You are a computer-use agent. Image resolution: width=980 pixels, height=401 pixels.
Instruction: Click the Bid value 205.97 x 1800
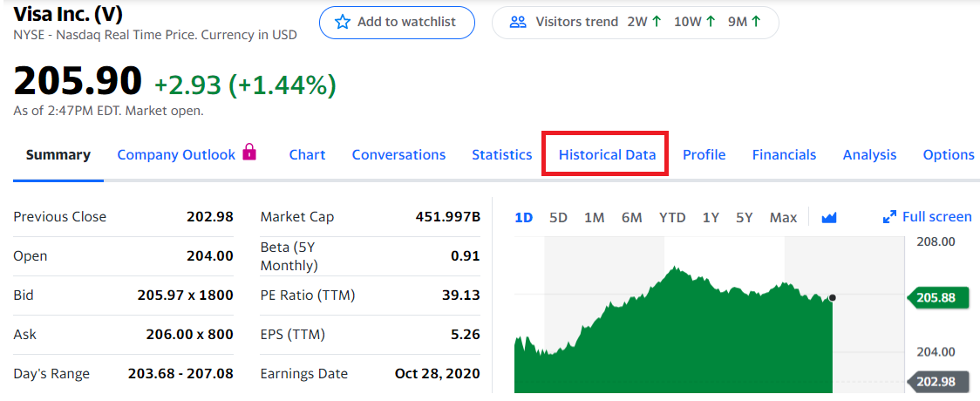coord(186,296)
